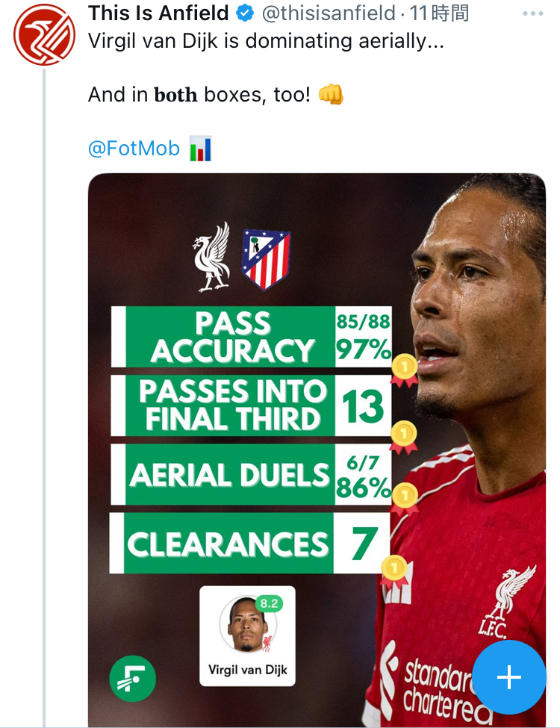The image size is (560, 728).
Task: Tap the Clearances stat bar
Action: pyautogui.click(x=249, y=543)
